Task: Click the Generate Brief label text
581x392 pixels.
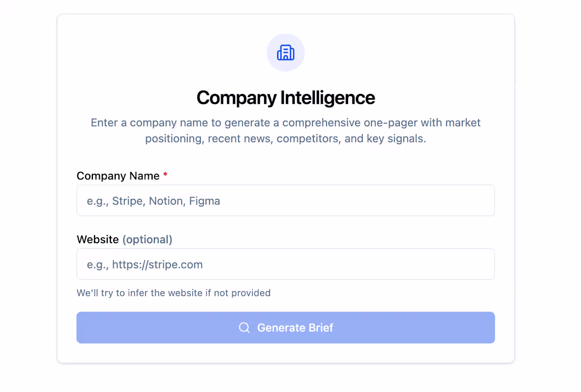Action: [295, 328]
